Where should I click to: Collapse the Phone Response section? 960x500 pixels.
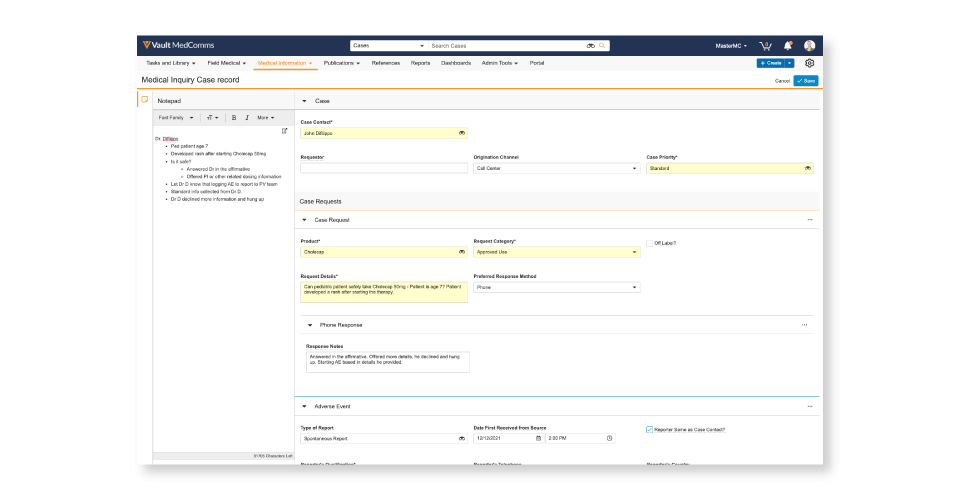(x=310, y=325)
